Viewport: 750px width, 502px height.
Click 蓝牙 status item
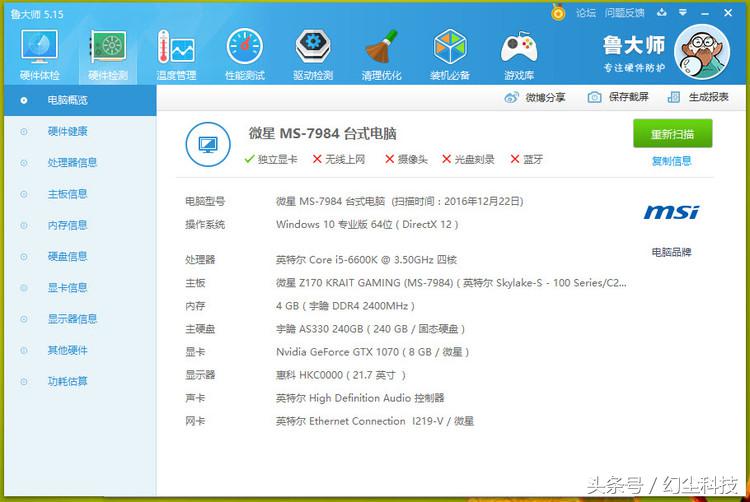tap(527, 159)
